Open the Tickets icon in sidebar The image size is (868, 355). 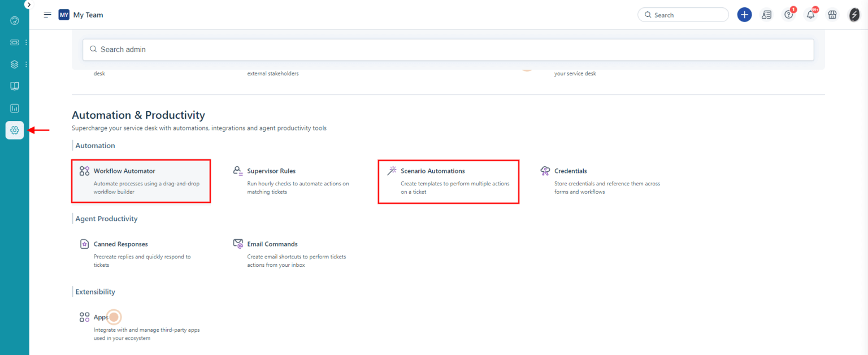click(x=15, y=42)
